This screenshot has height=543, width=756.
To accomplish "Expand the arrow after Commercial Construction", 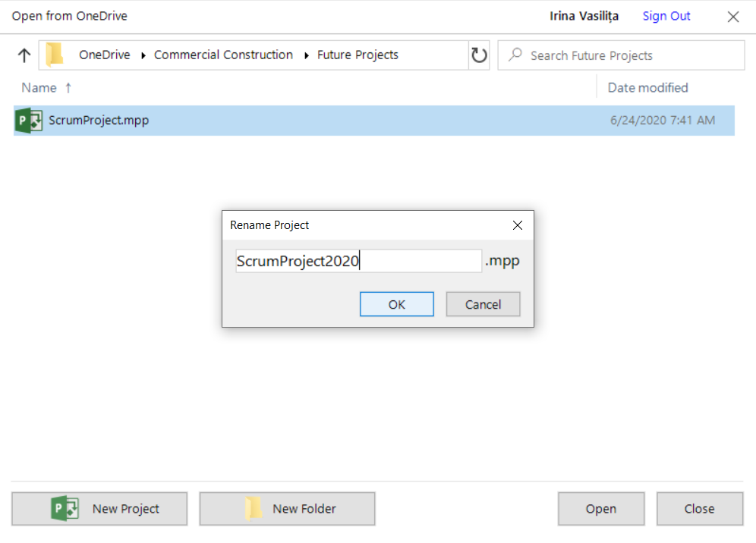I will (306, 55).
